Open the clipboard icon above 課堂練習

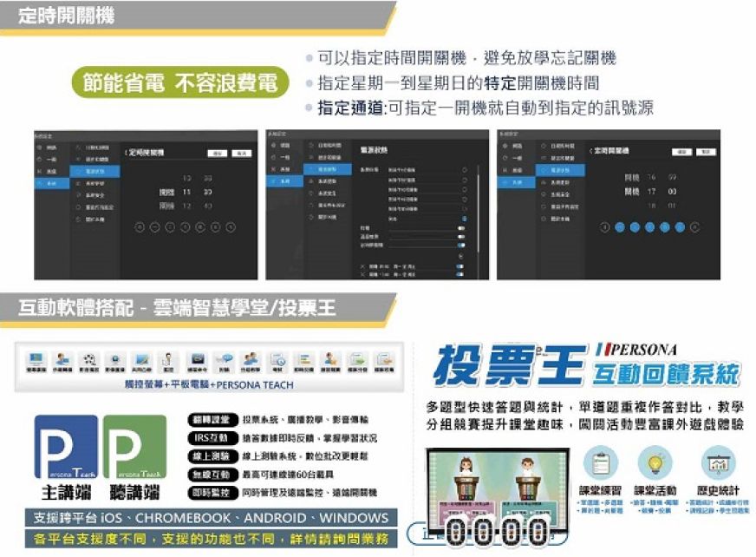(600, 463)
